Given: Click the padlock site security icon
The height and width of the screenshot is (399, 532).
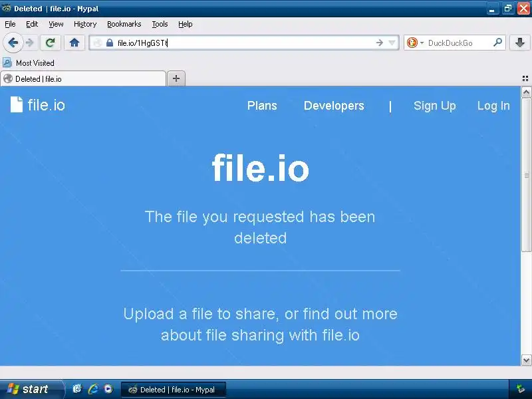Looking at the screenshot, I should (109, 43).
